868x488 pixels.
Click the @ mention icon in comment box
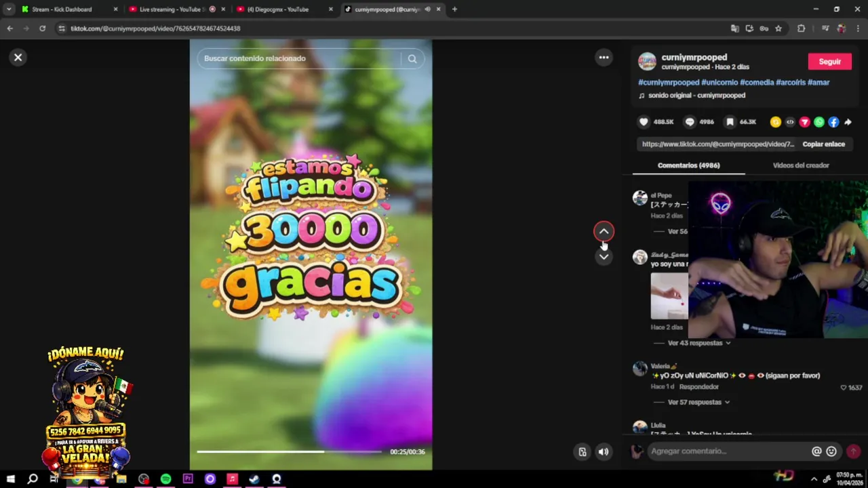click(x=816, y=451)
